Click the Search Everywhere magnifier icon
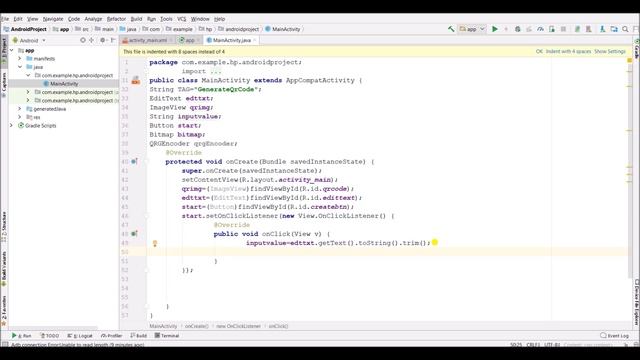This screenshot has width=640, height=360. point(625,29)
